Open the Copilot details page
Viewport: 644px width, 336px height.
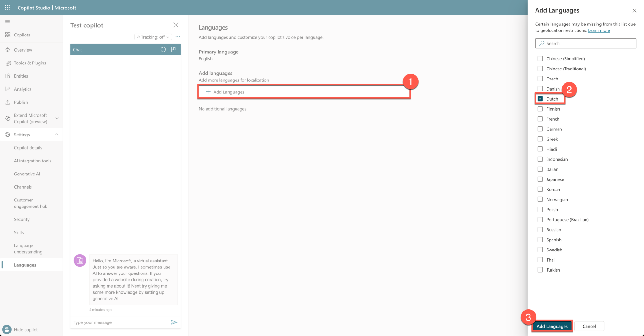28,147
